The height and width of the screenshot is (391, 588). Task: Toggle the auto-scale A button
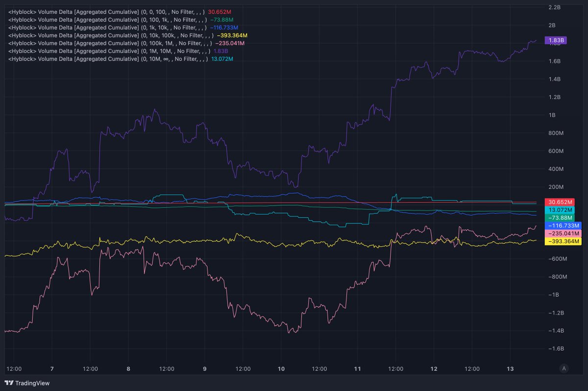click(x=564, y=368)
